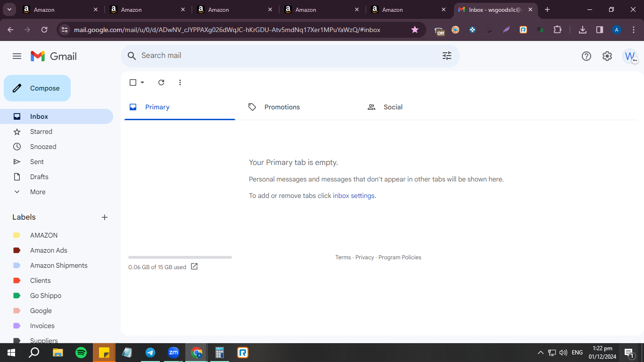Click the browser back arrow

(10, 30)
